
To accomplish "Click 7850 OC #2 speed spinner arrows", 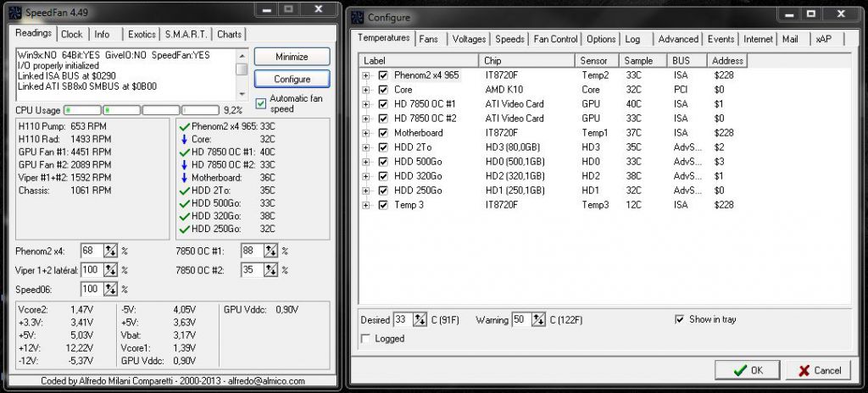I will click(x=270, y=270).
